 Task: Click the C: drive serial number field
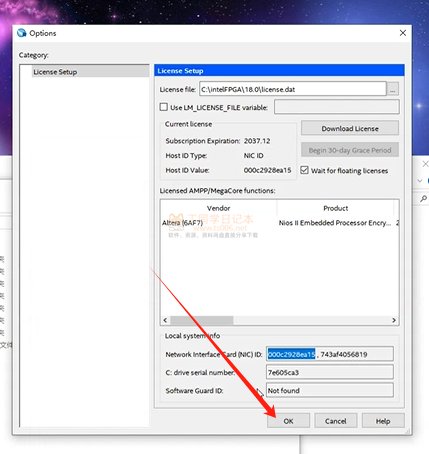[x=330, y=372]
